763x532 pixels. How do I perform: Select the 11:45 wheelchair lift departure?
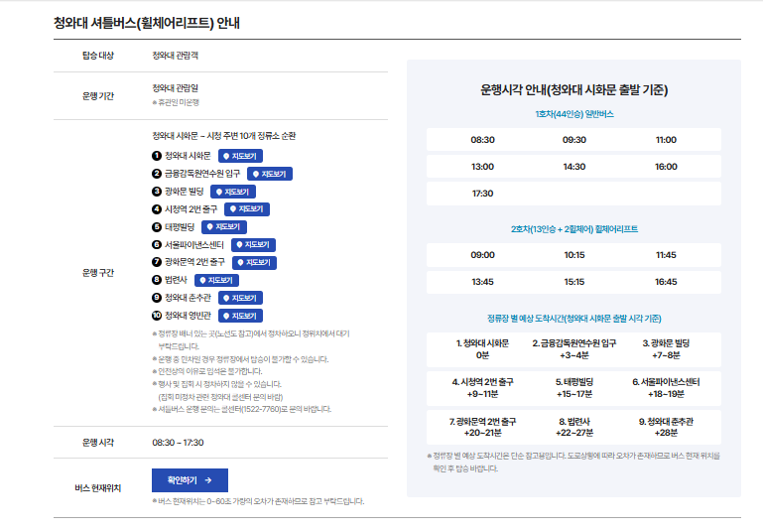[666, 255]
